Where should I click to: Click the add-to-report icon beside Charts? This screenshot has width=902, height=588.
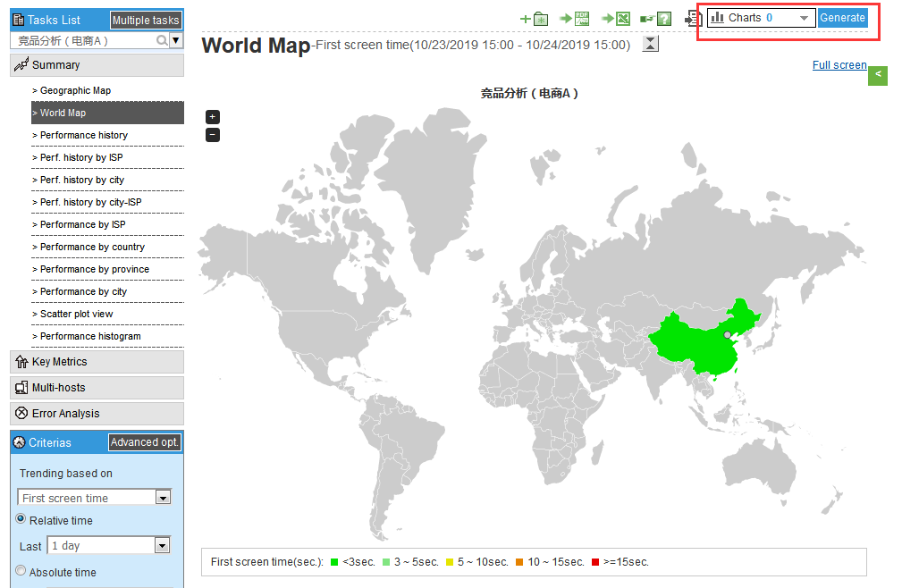click(694, 18)
